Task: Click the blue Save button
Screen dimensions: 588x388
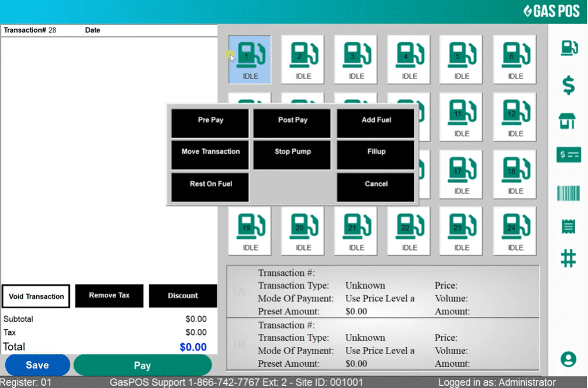Action: click(37, 365)
